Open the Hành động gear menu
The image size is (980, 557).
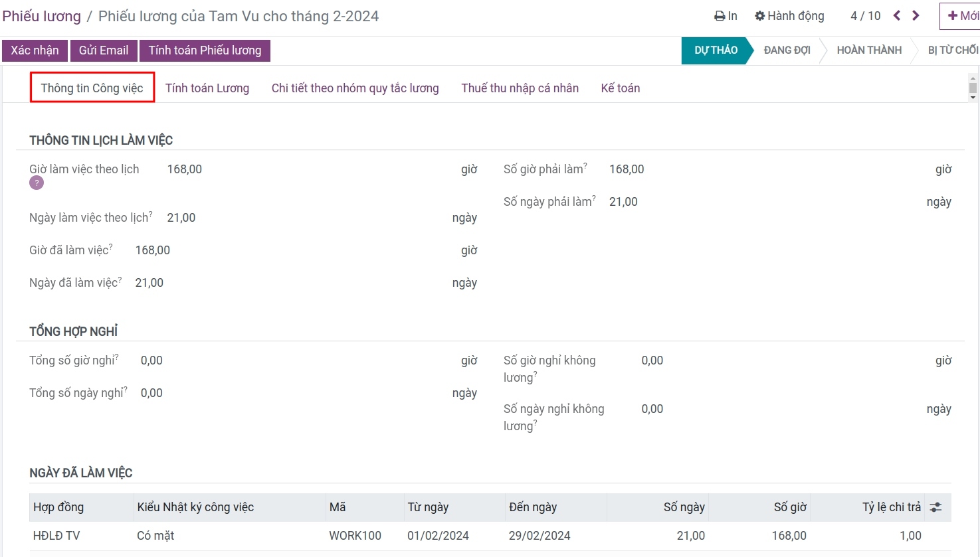(789, 16)
